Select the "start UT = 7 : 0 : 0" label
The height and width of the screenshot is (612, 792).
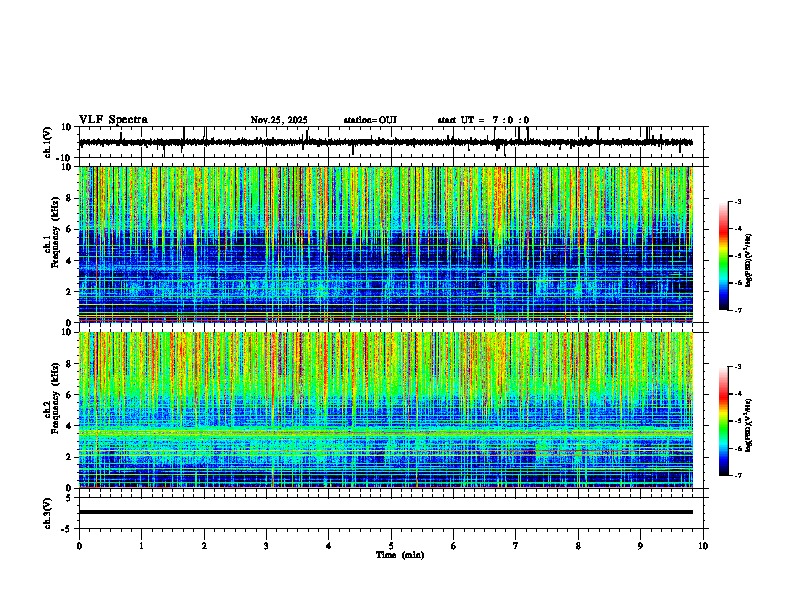coord(483,120)
